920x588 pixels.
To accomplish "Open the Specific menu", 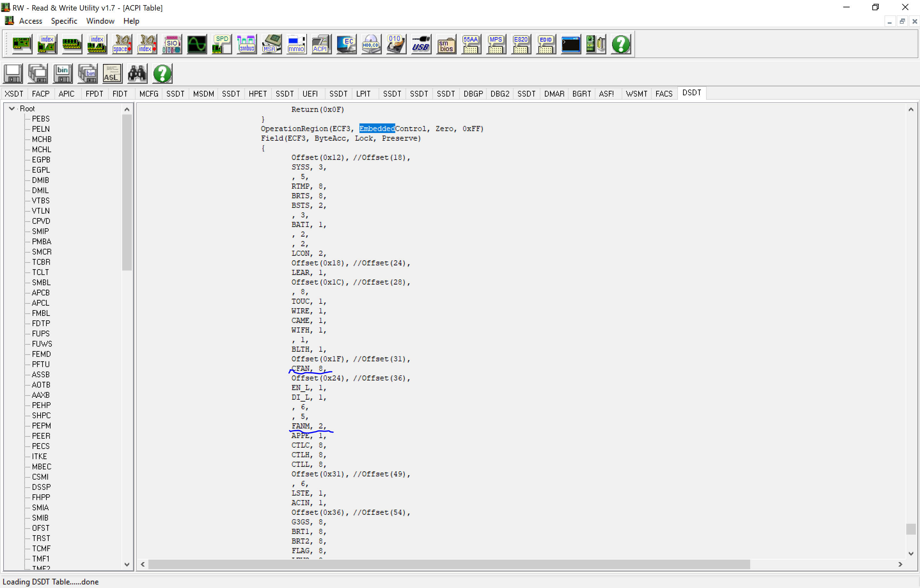I will 64,21.
